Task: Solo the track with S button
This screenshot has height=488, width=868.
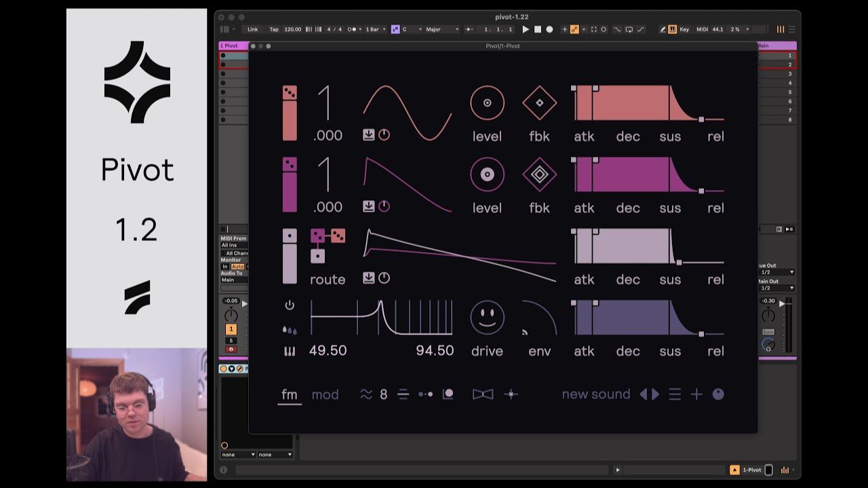Action: tap(231, 341)
